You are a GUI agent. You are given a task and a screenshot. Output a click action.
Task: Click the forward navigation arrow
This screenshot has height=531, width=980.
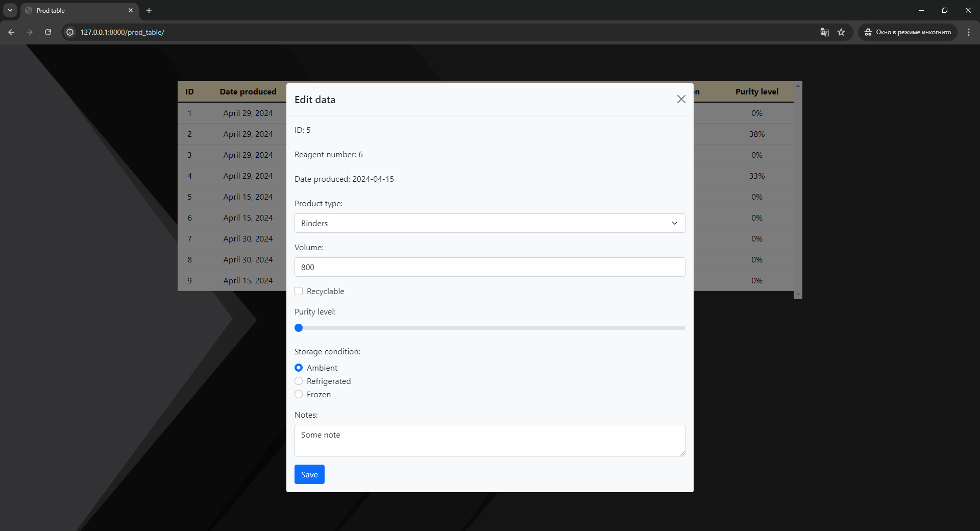tap(29, 32)
